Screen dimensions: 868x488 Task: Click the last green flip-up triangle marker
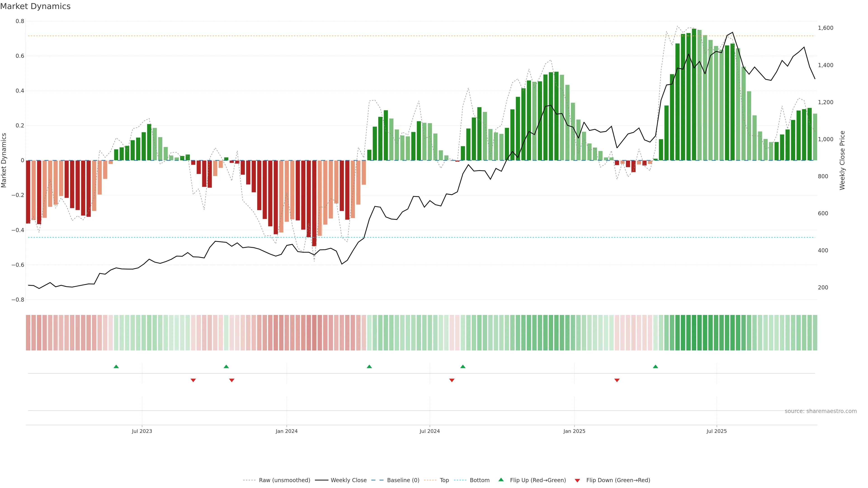pos(655,366)
